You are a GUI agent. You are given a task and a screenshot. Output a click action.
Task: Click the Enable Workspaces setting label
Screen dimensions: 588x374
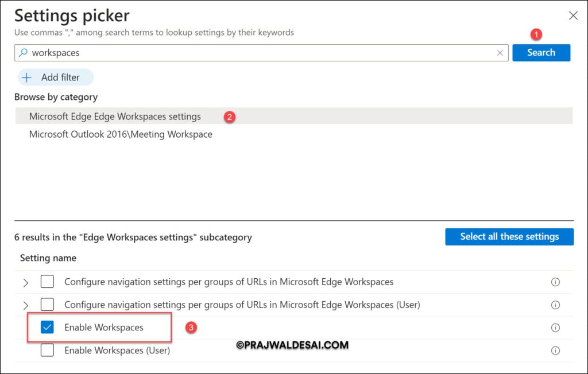(104, 328)
